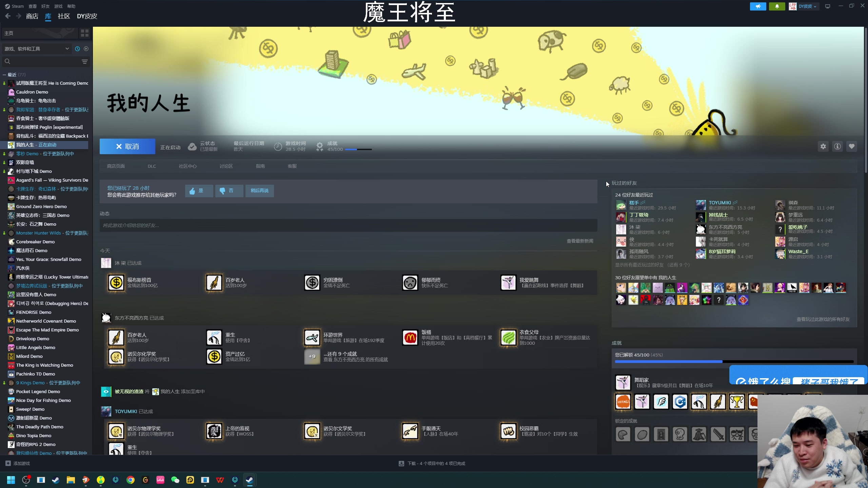
Task: Click the thumbs-up 是 recommend button
Action: coord(199,191)
